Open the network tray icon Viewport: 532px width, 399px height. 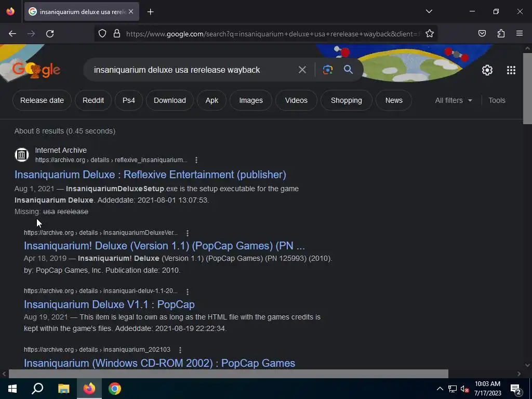[453, 389]
